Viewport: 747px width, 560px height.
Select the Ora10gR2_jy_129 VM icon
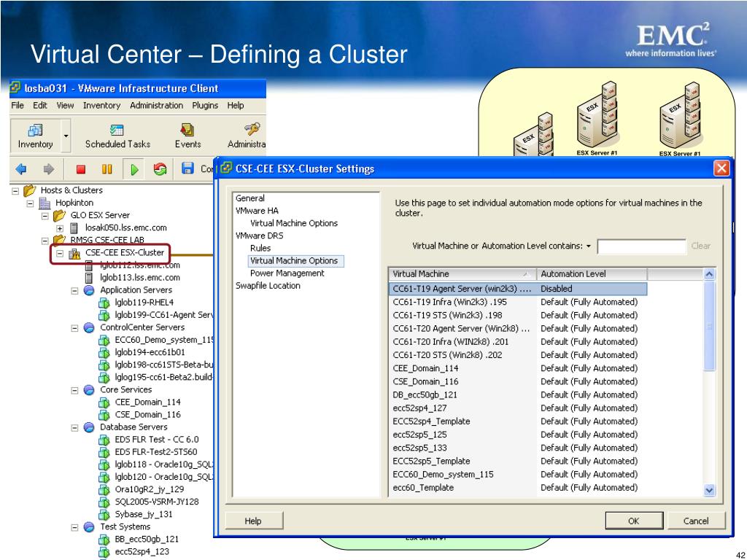[104, 490]
